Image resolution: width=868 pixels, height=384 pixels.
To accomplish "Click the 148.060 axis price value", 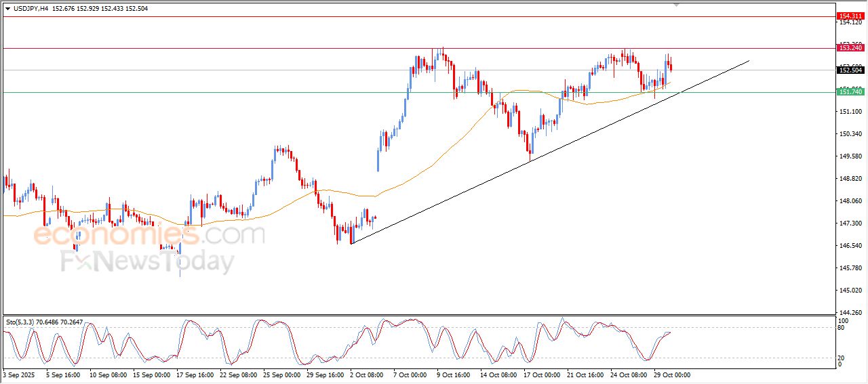I will (x=850, y=201).
